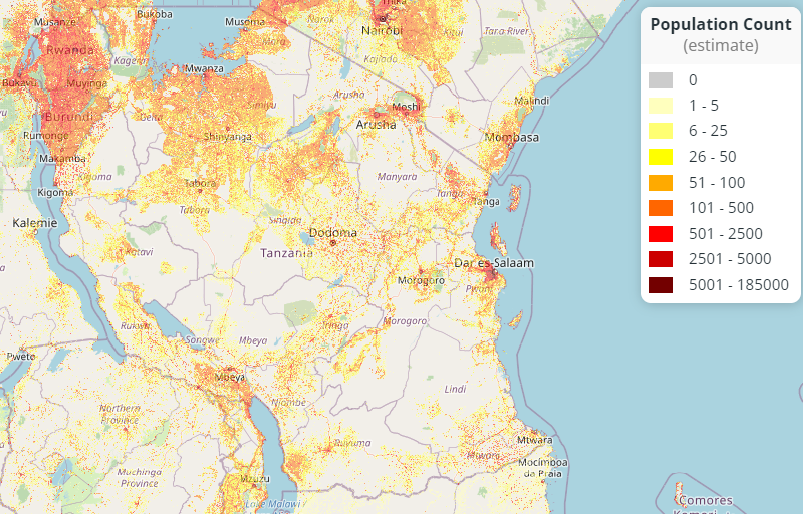This screenshot has height=514, width=803.
Task: Click the '2501 - 5000' legend label
Action: [730, 259]
